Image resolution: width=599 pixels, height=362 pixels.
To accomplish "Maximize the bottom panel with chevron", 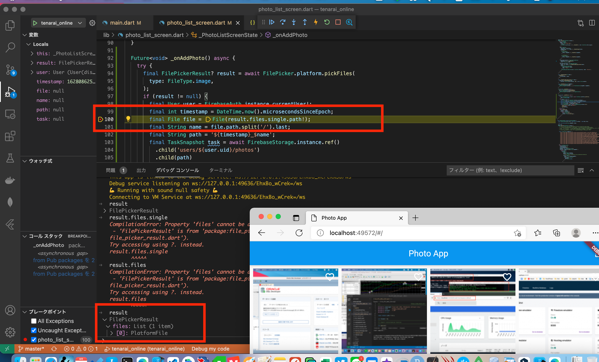I will tap(591, 170).
